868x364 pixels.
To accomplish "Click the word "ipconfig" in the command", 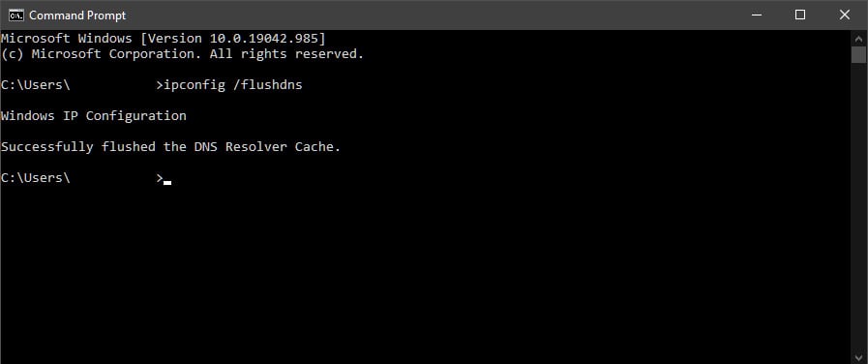I will 195,85.
